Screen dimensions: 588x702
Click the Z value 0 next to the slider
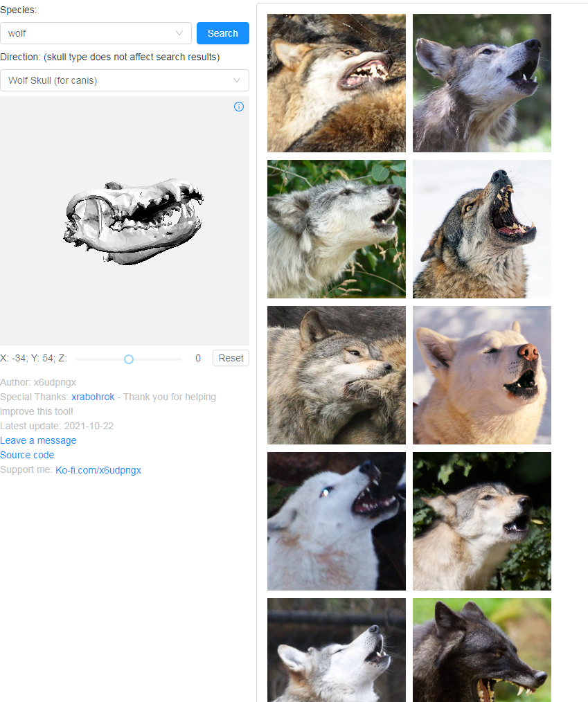[198, 358]
